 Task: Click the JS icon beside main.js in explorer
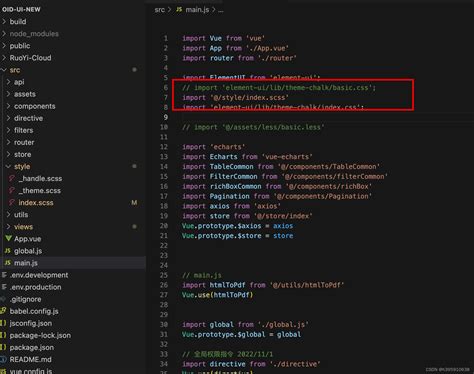point(8,263)
